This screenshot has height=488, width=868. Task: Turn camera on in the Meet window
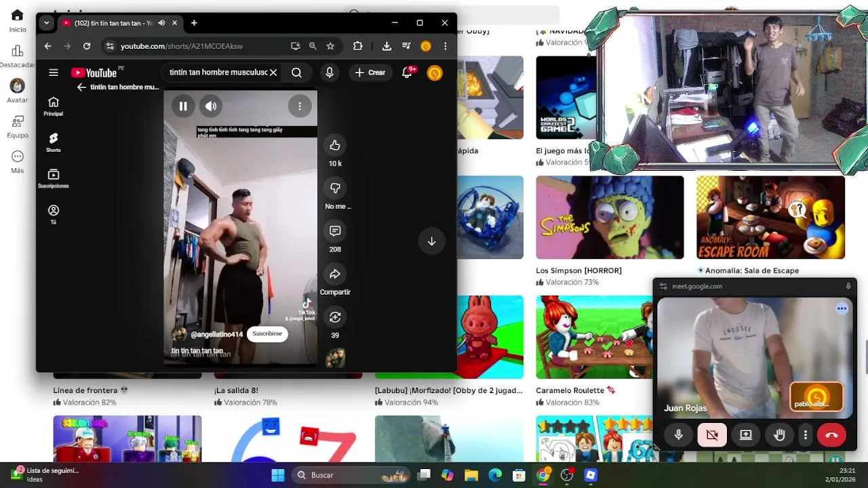pyautogui.click(x=712, y=435)
